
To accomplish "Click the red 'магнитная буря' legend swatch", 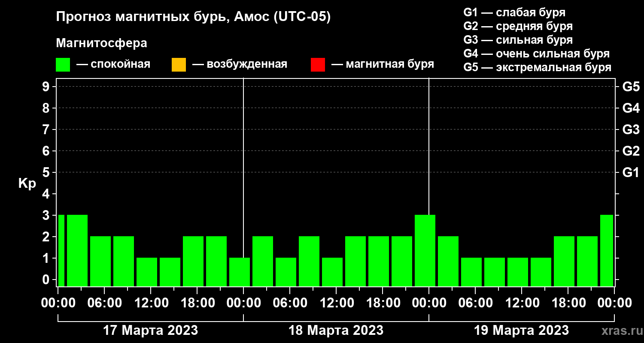I will pos(318,65).
